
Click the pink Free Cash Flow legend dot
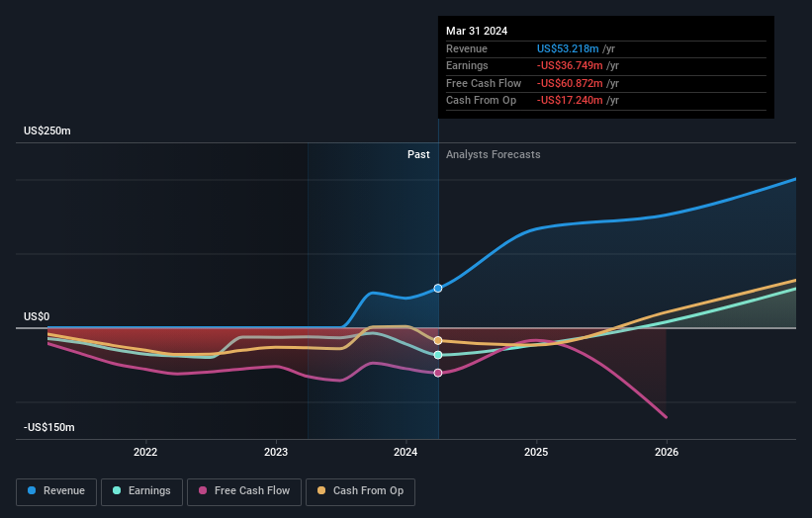(x=203, y=490)
